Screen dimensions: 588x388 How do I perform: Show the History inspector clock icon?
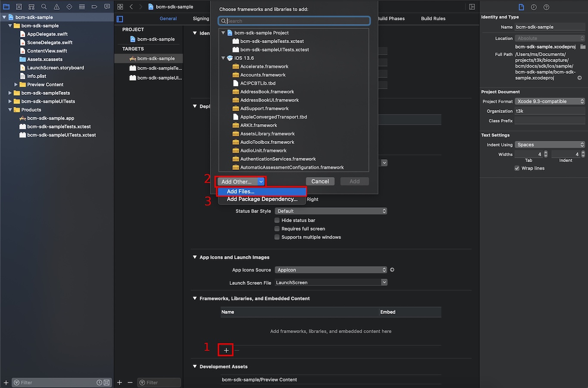click(x=534, y=7)
